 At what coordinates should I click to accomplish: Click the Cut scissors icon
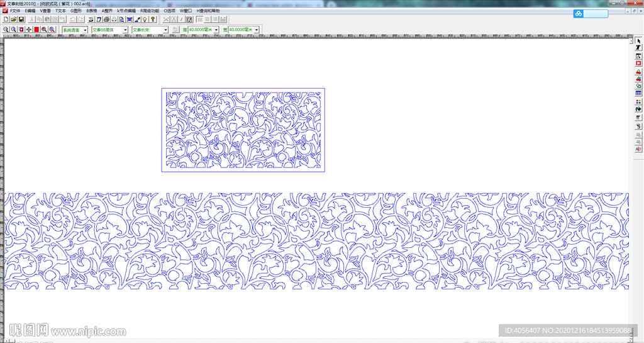pos(31,20)
